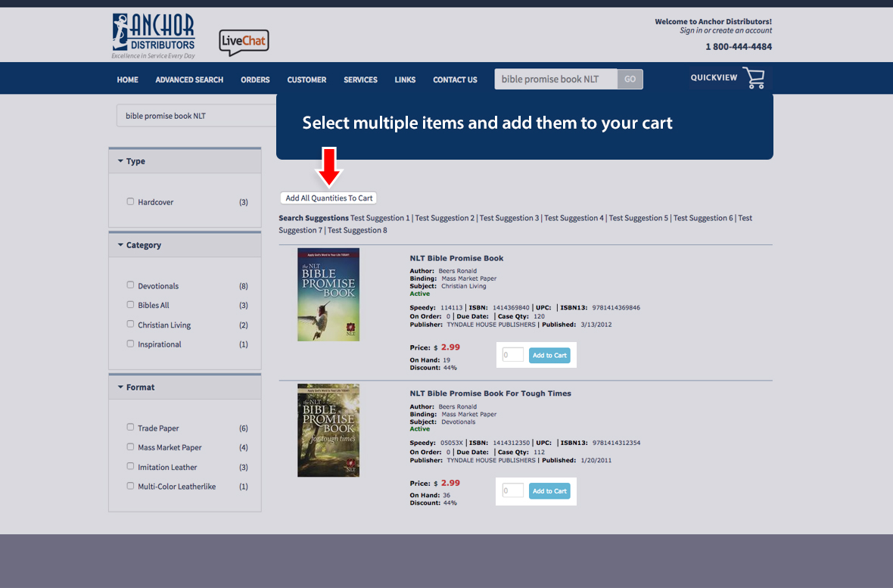Open For Tough Times book cover thumbnail
Viewport: 893px width, 588px height.
tap(328, 430)
